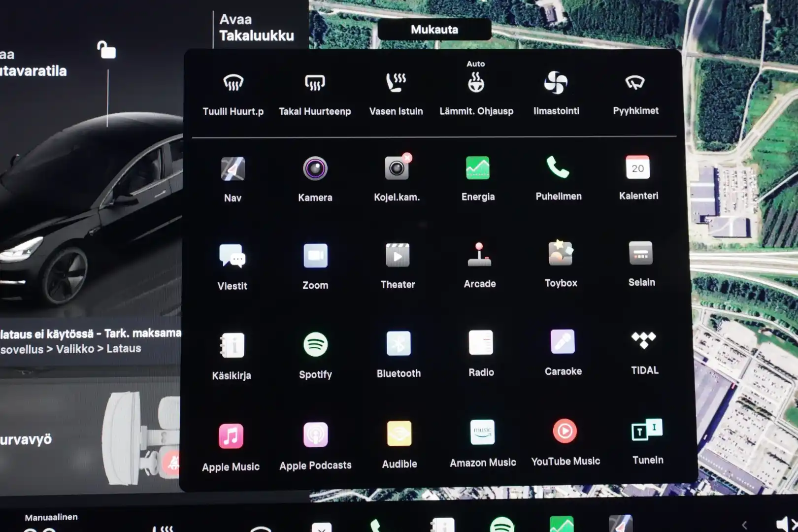Open the Pyyhkimet wipers control
Screen dimensions: 798x532
[635, 82]
